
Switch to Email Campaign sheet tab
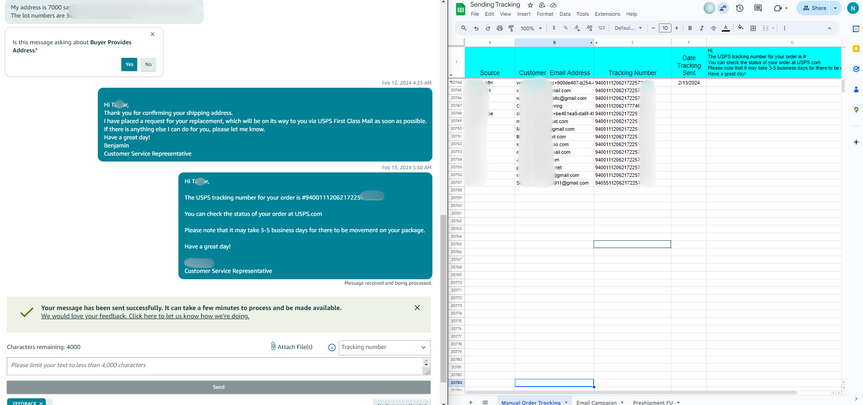(596, 403)
